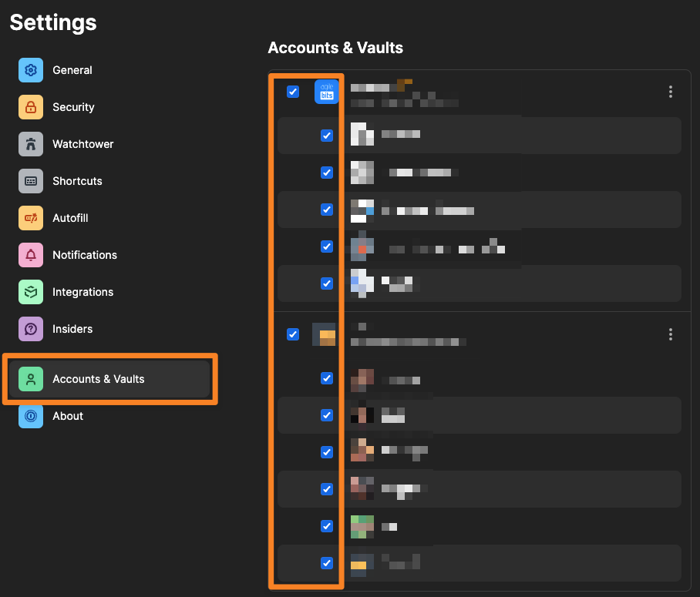This screenshot has height=597, width=700.
Task: Go to the About settings label
Action: [x=68, y=416]
